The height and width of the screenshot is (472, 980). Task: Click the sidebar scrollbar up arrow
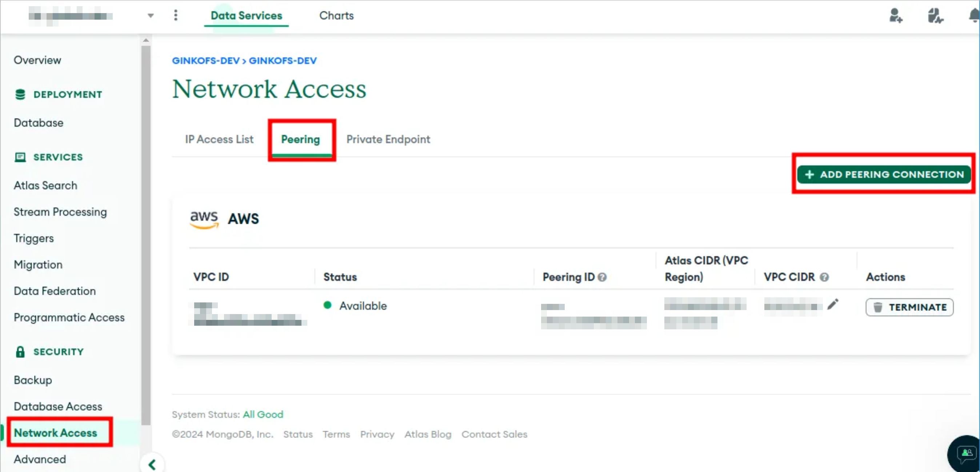coord(146,40)
